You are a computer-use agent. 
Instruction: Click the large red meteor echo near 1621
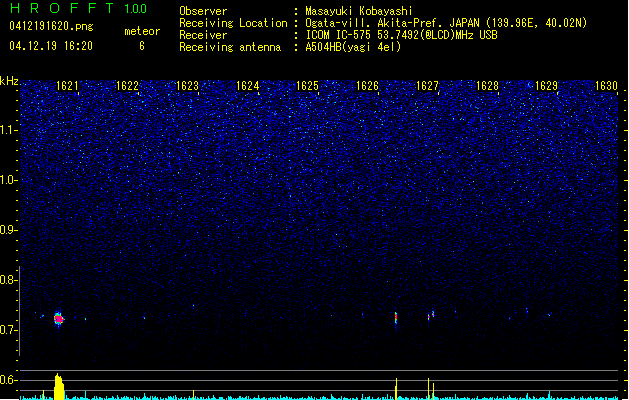pos(59,319)
